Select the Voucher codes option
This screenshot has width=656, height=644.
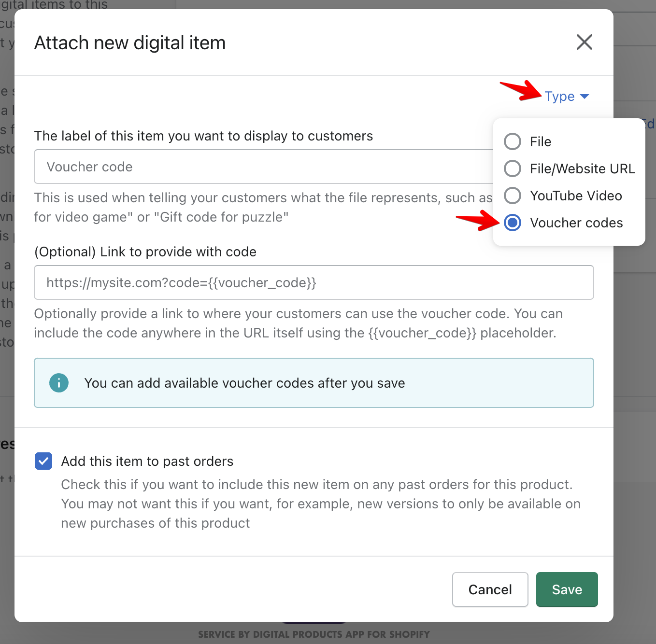coord(576,223)
